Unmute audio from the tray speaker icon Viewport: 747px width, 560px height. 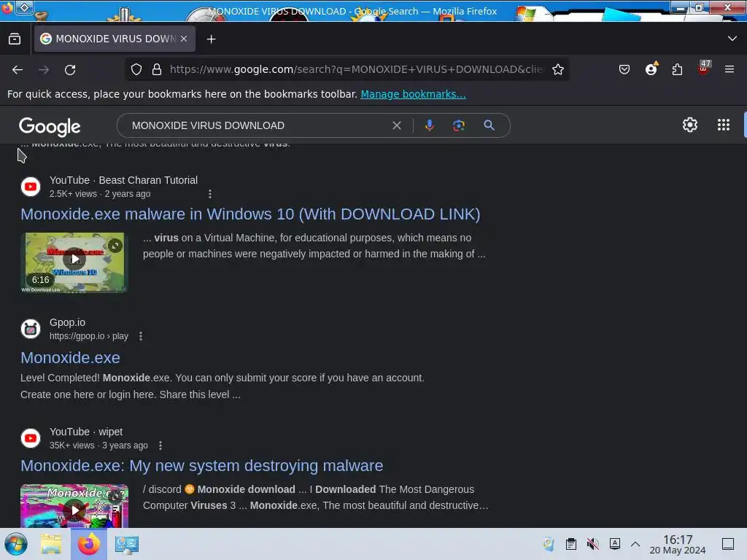592,544
